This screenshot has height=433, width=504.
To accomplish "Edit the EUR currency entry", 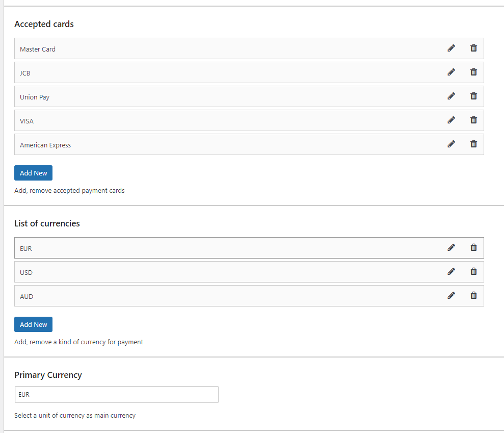I will [452, 247].
